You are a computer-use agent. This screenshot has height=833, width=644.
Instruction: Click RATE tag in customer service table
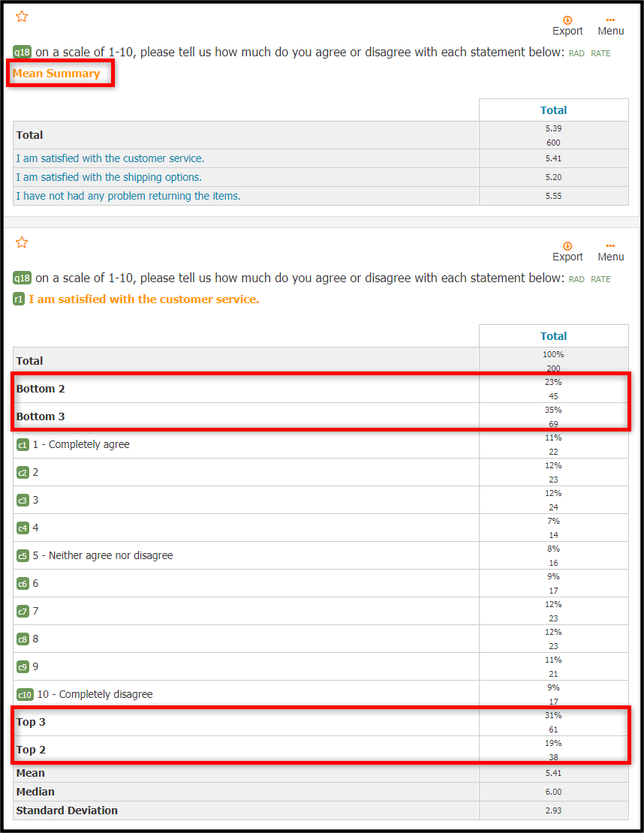600,279
